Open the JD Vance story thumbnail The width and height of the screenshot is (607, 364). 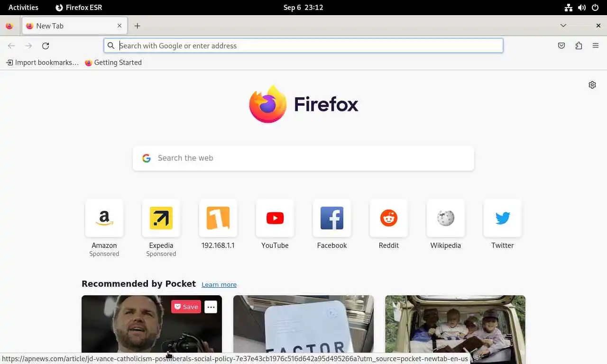pos(152,329)
